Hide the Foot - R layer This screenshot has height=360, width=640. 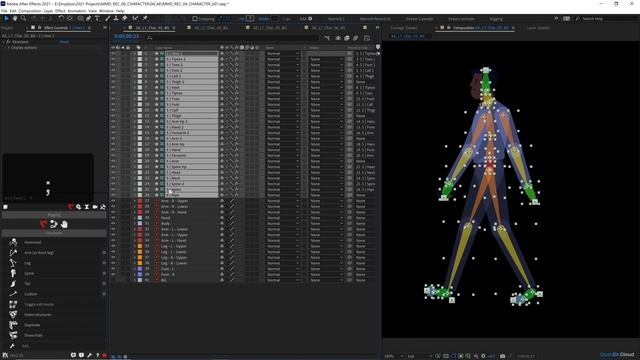113,275
